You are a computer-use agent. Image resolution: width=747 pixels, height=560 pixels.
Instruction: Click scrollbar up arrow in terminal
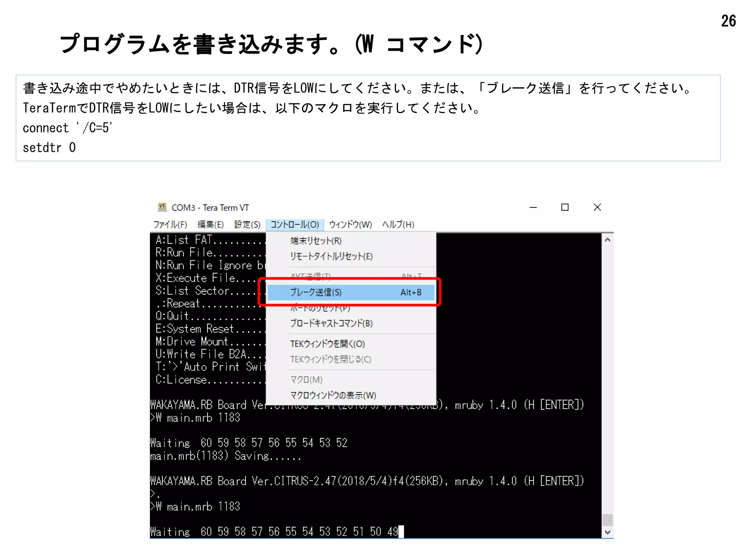607,240
